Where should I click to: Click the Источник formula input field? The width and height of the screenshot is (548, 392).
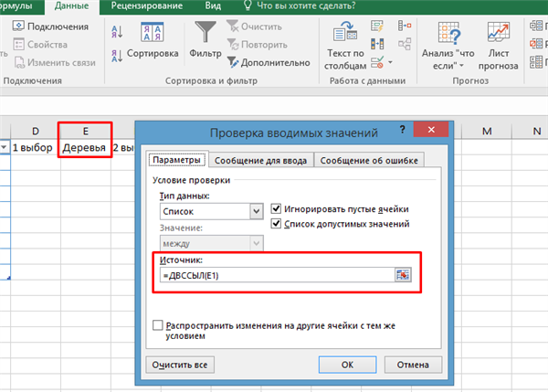278,275
